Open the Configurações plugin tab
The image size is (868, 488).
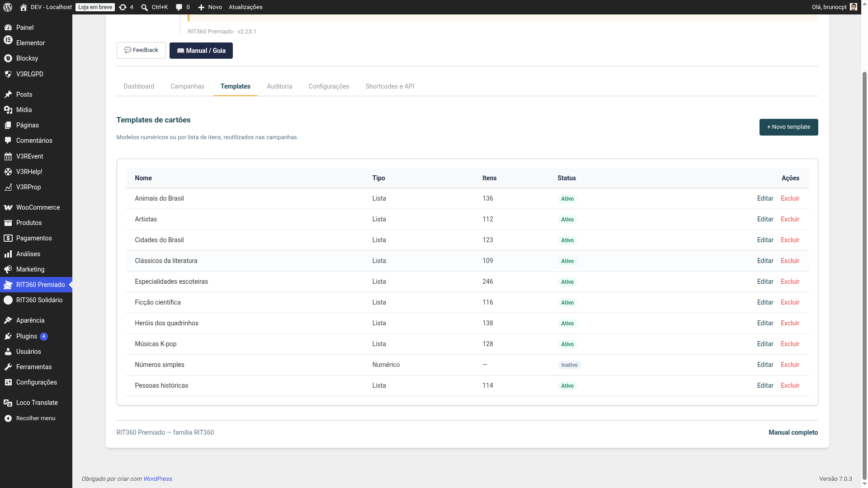click(329, 86)
